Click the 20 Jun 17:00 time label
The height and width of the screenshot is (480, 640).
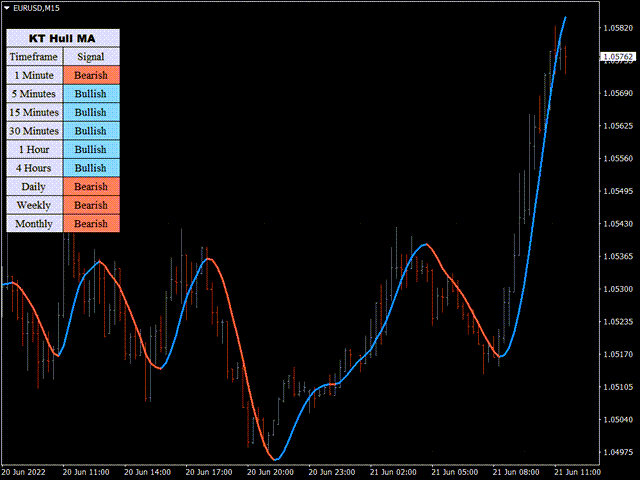[x=209, y=472]
